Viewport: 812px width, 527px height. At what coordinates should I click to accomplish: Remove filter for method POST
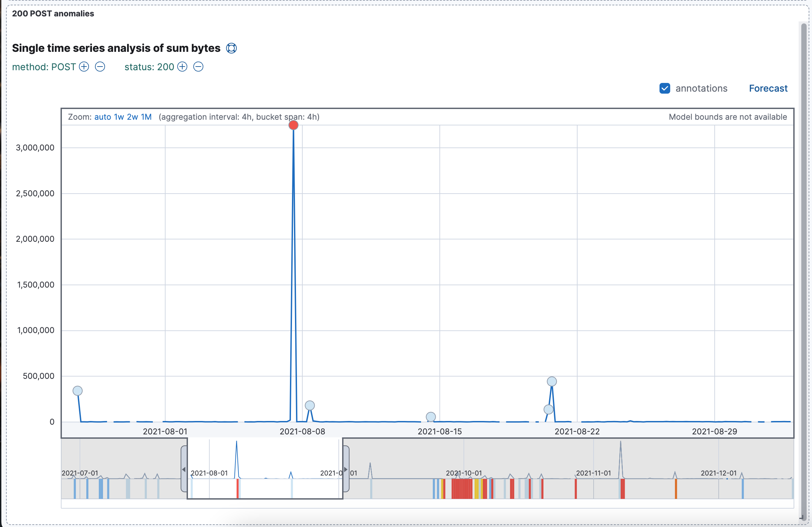[100, 67]
